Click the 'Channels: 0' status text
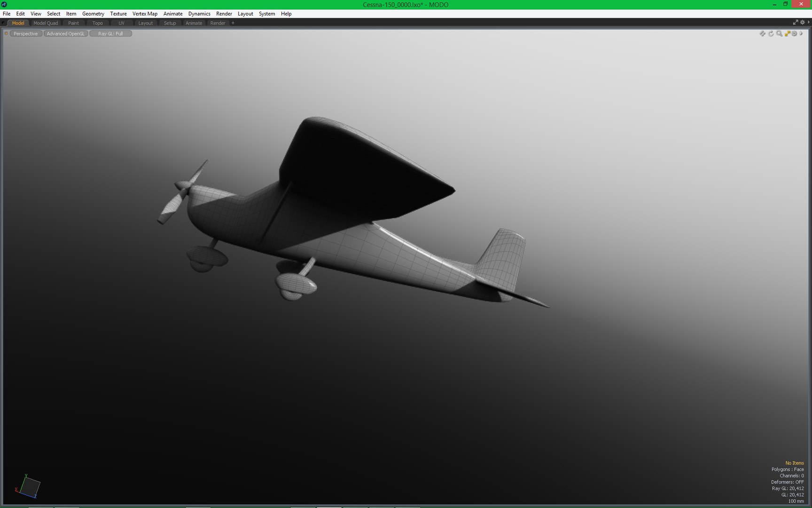This screenshot has height=508, width=812. tap(792, 476)
